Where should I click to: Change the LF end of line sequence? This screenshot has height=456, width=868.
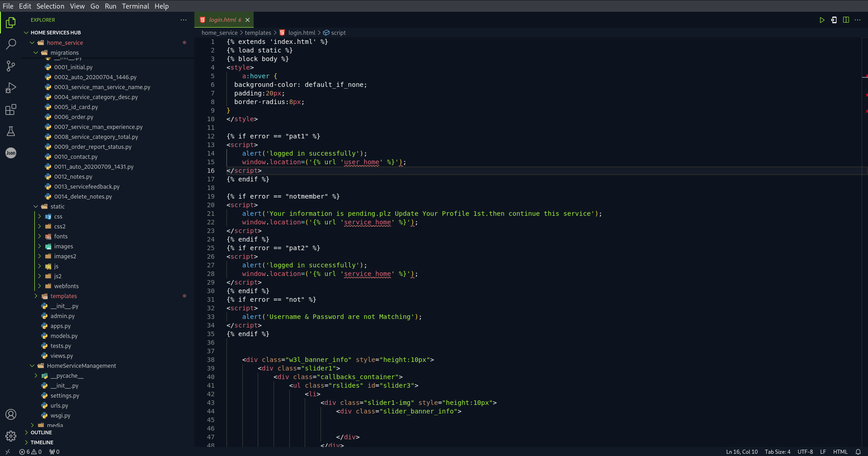pos(823,451)
